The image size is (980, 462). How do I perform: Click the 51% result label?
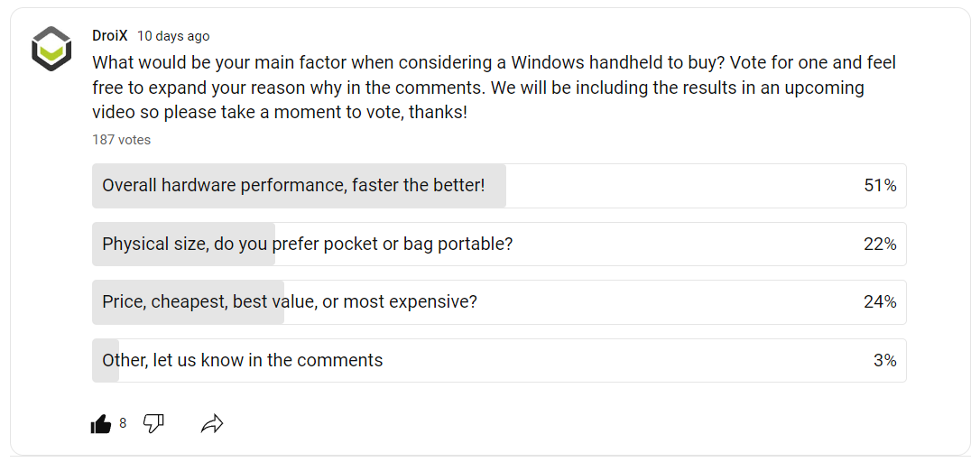tap(880, 186)
